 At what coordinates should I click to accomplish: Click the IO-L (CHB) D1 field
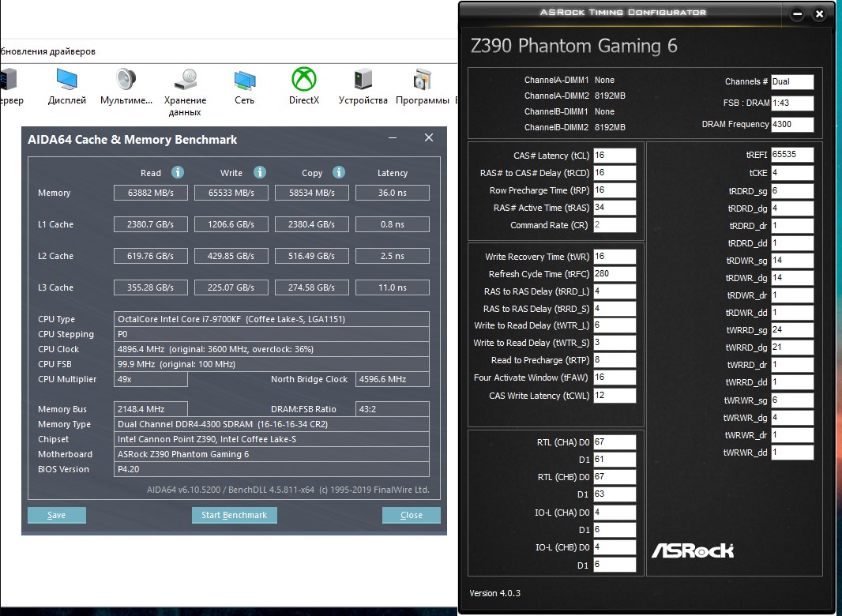[615, 565]
